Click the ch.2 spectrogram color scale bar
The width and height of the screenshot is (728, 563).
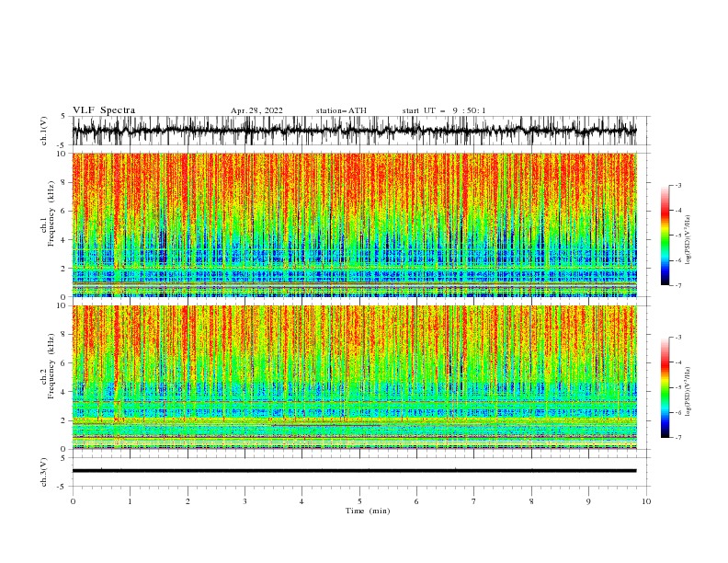click(x=665, y=387)
